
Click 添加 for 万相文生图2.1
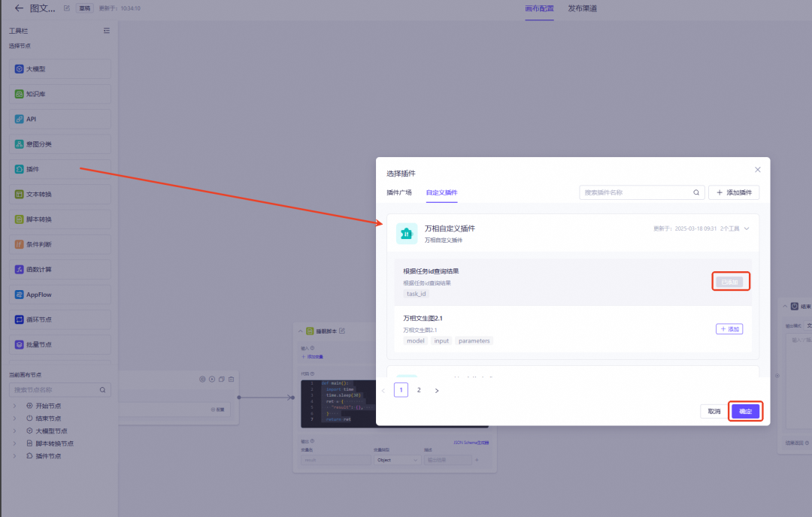[729, 329]
